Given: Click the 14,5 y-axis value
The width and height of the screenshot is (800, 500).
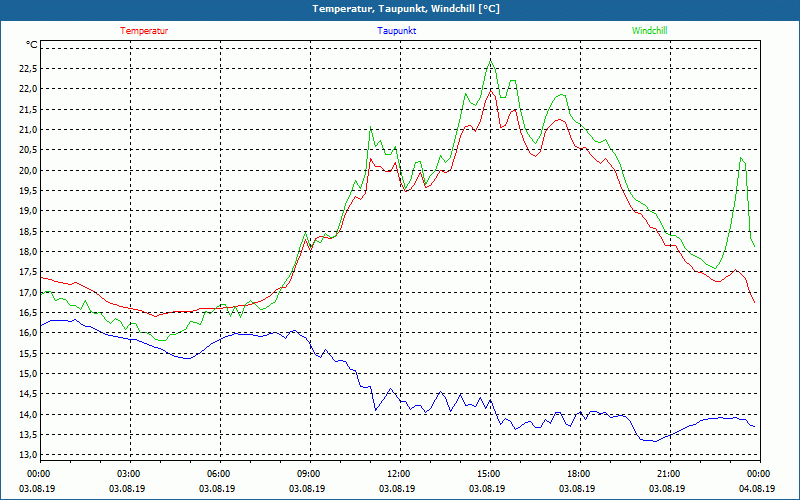Looking at the screenshot, I should point(29,394).
